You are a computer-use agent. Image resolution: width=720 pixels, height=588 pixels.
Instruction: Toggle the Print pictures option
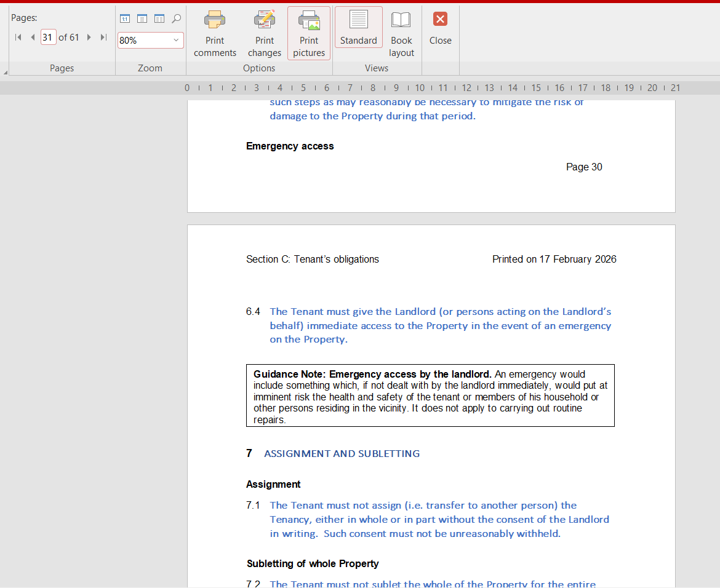point(309,33)
